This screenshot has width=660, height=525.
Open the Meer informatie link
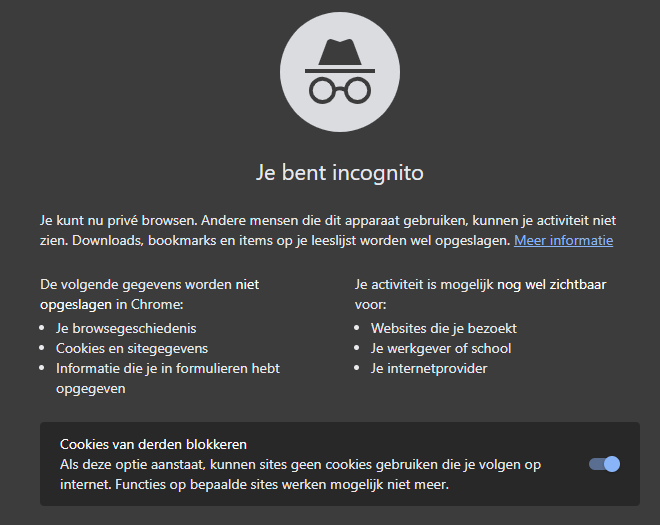563,241
